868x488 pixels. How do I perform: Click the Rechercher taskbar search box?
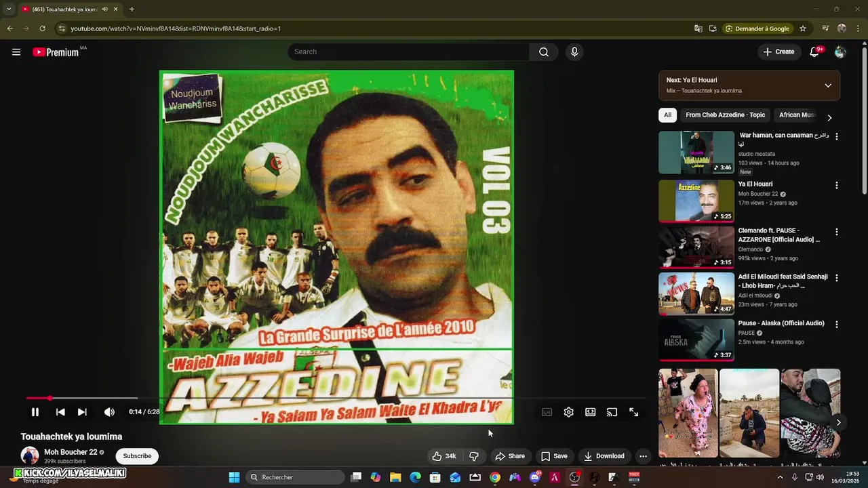pos(294,477)
